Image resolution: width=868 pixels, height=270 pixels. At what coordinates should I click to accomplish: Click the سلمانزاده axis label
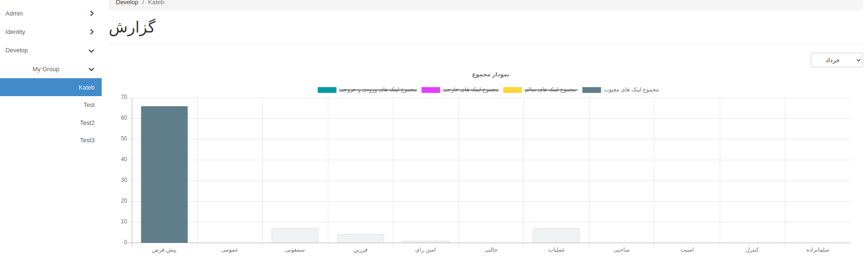coord(818,250)
